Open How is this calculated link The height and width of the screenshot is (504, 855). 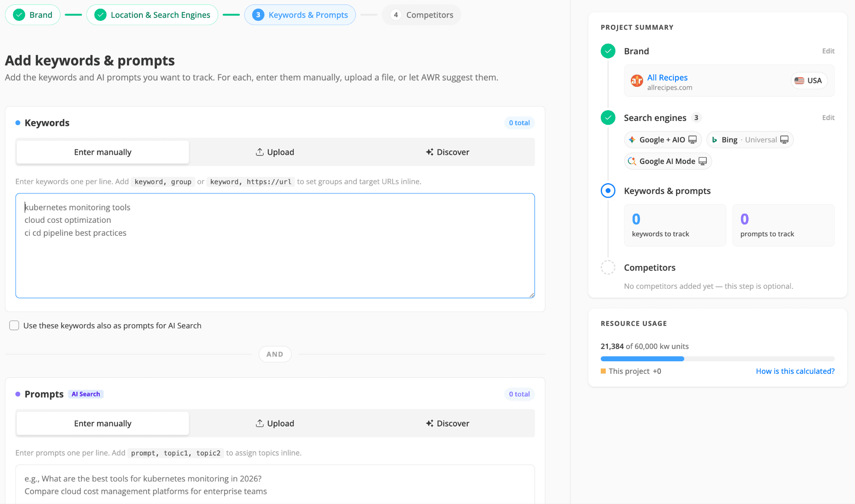coord(795,371)
